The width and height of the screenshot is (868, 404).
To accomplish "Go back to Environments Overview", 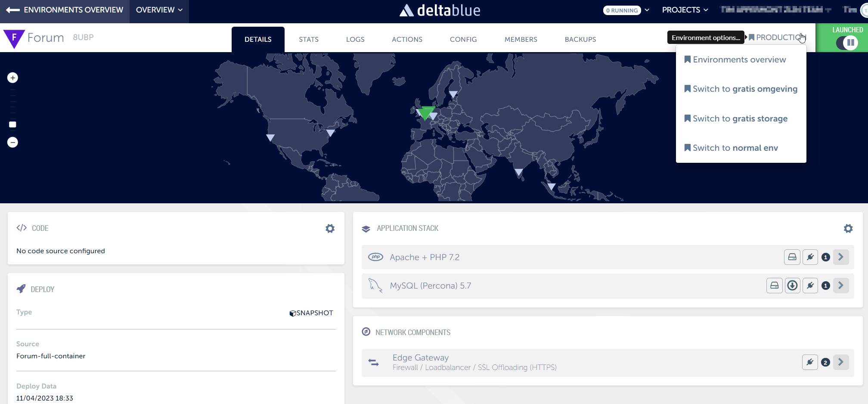I will [65, 10].
